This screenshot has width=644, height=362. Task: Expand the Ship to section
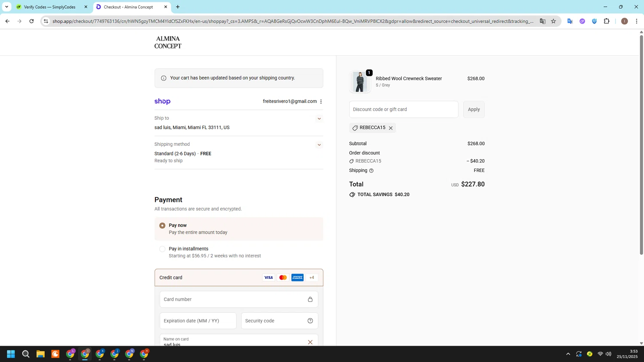tap(319, 119)
